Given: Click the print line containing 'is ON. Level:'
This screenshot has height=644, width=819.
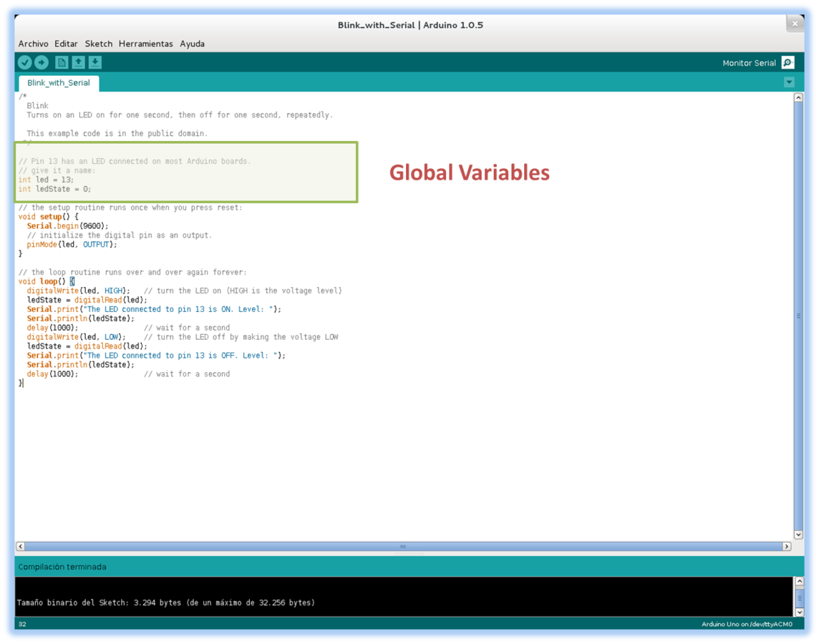Looking at the screenshot, I should pos(154,309).
